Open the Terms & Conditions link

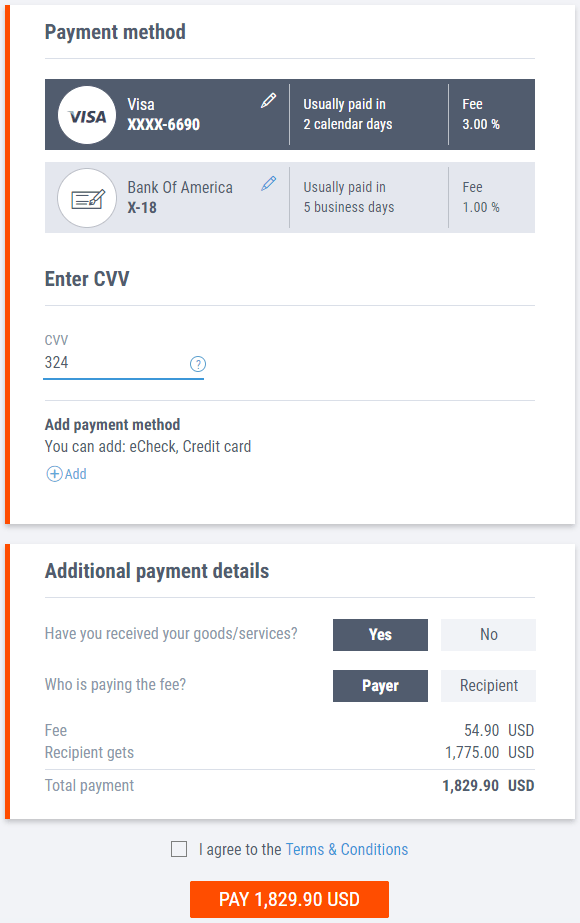(x=346, y=848)
